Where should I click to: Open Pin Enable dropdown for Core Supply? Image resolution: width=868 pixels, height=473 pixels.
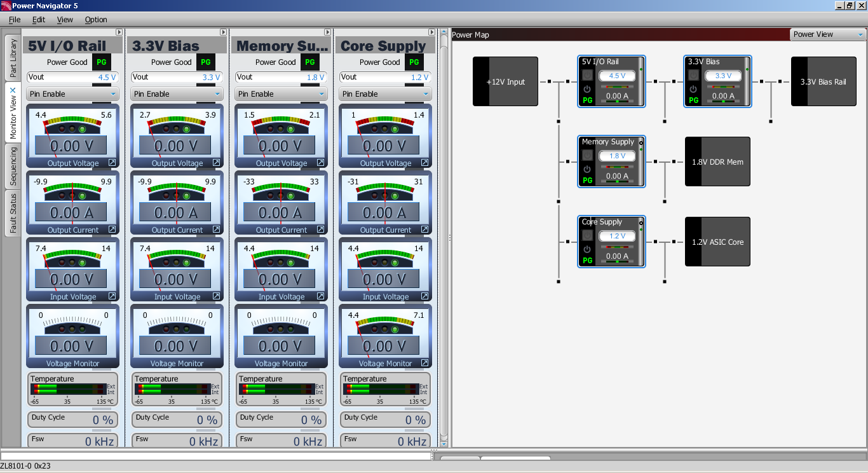(x=385, y=94)
